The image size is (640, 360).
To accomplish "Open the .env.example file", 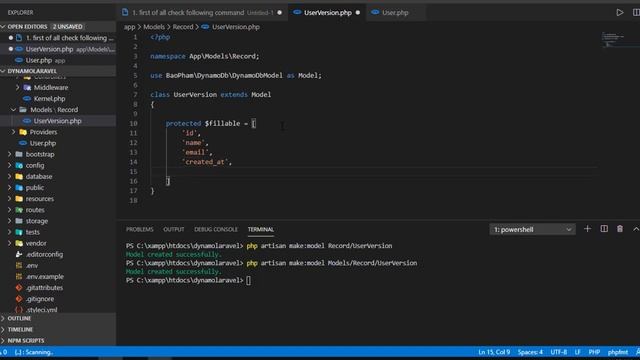I will coord(44,276).
